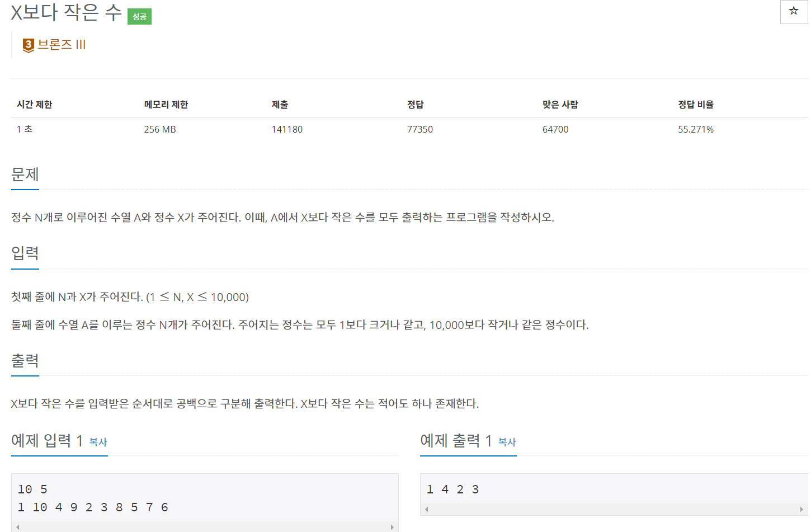Click the '맞은 사람' column header
The image size is (811, 532).
point(560,105)
